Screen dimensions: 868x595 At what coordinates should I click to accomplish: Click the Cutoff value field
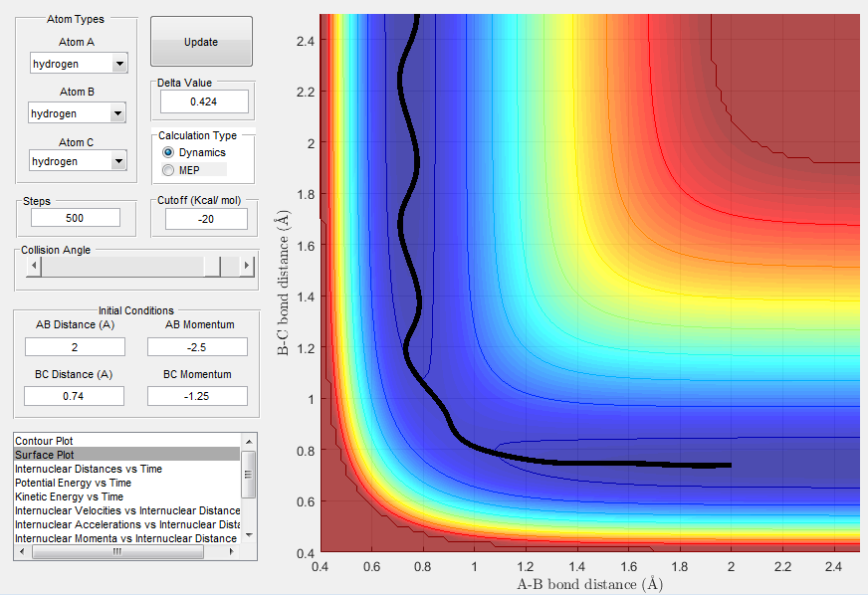click(x=206, y=219)
